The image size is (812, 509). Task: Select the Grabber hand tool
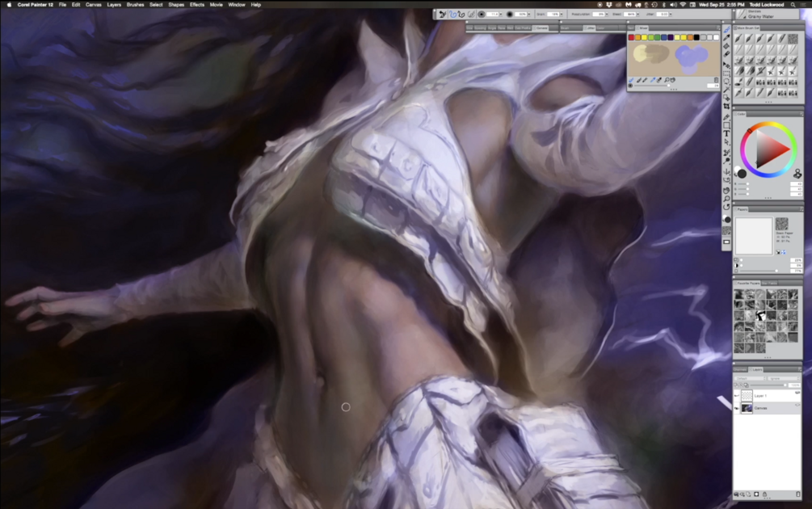pyautogui.click(x=726, y=191)
